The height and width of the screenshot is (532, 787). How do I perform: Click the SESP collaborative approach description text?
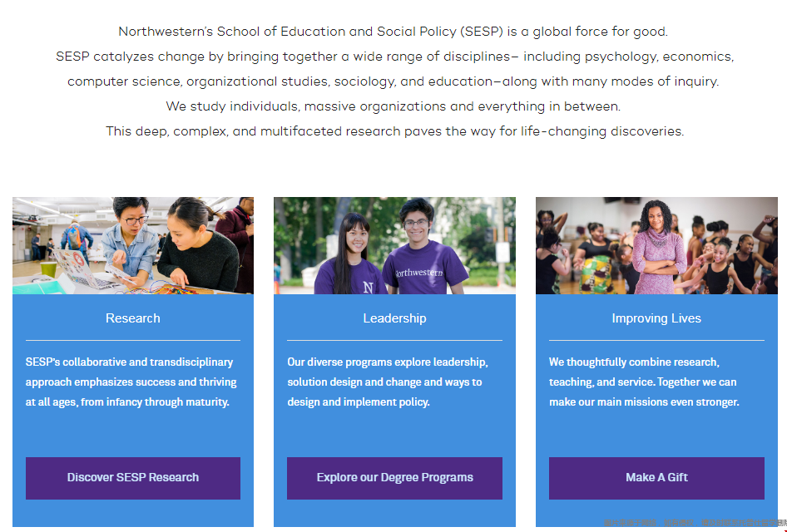pos(131,382)
